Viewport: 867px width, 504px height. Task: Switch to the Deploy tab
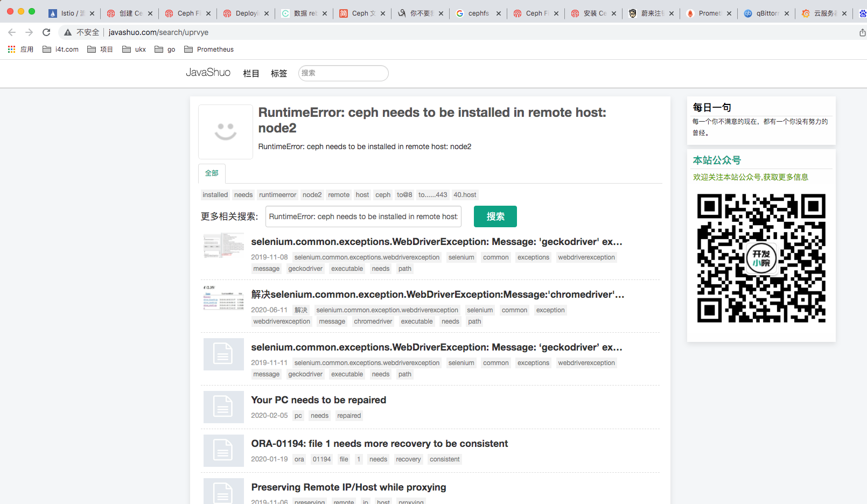pos(247,13)
